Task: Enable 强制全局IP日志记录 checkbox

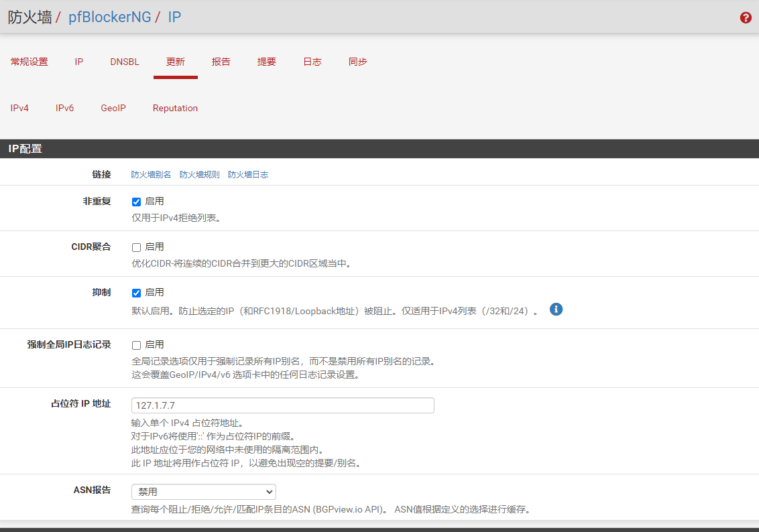Action: (137, 345)
